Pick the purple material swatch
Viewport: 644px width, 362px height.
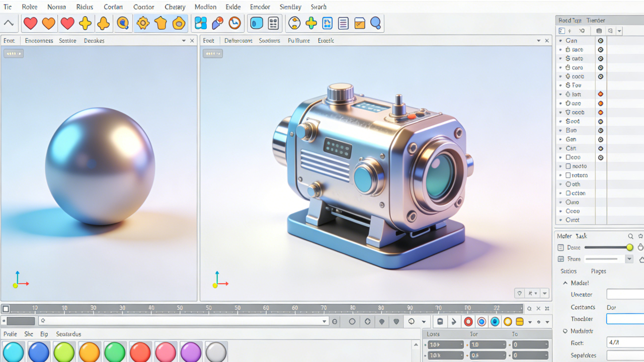tap(191, 351)
